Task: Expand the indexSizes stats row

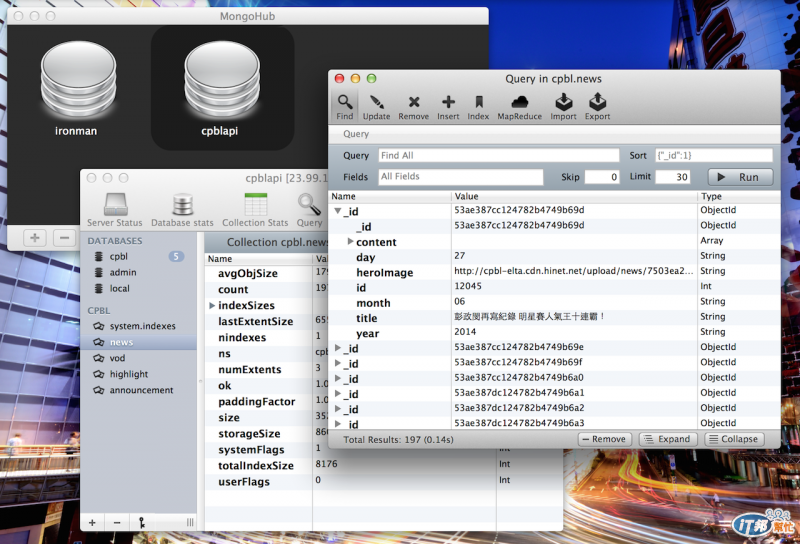Action: point(212,305)
